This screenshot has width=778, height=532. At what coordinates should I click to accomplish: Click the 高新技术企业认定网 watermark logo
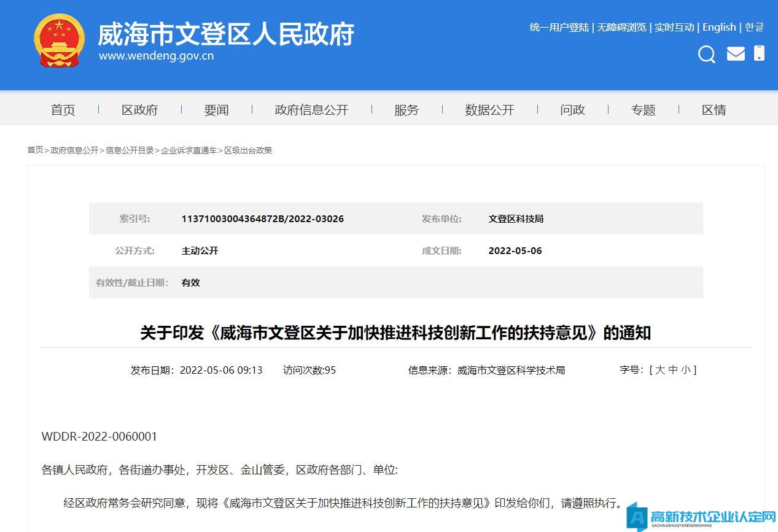tap(702, 519)
